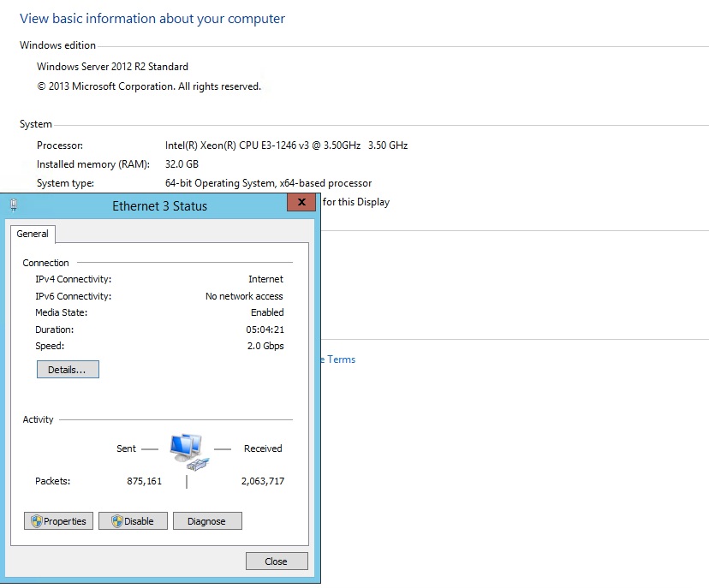Close Ethernet 3 Status with the red X
The height and width of the screenshot is (588, 709).
tap(301, 202)
